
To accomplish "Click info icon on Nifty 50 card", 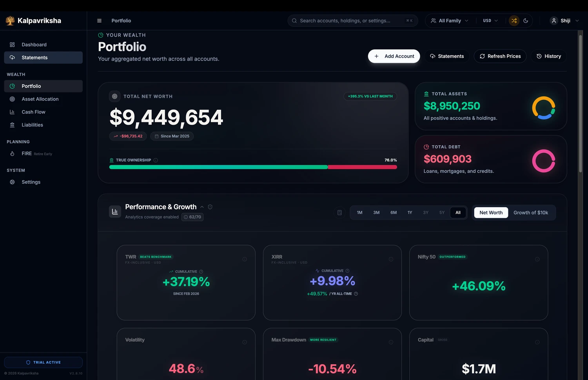I will pyautogui.click(x=537, y=259).
